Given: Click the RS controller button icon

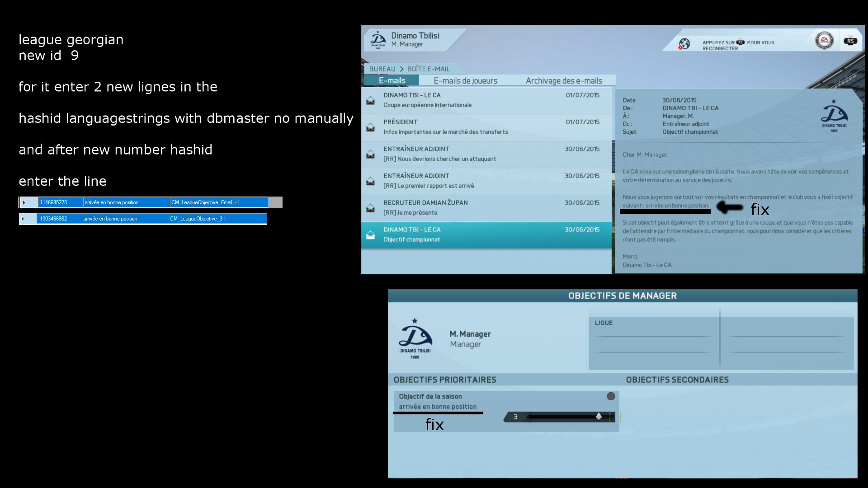Looking at the screenshot, I should tap(850, 41).
